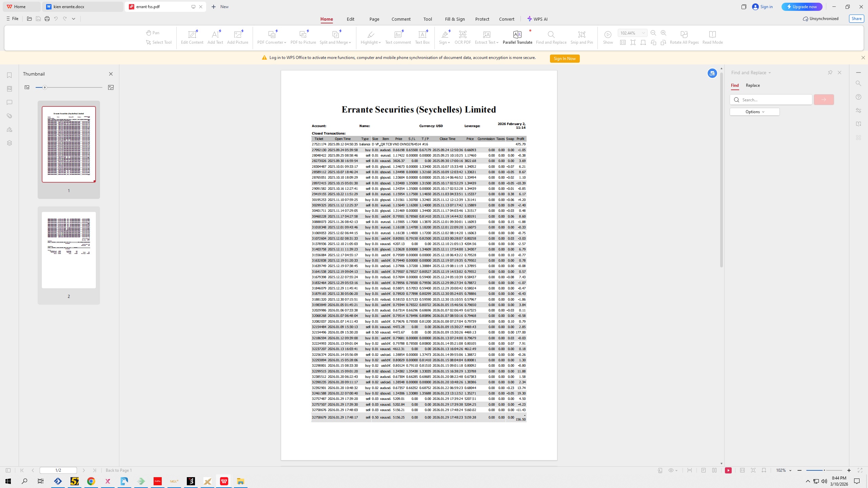Open the zoom percentage combo box
868x488 pixels.
point(632,33)
